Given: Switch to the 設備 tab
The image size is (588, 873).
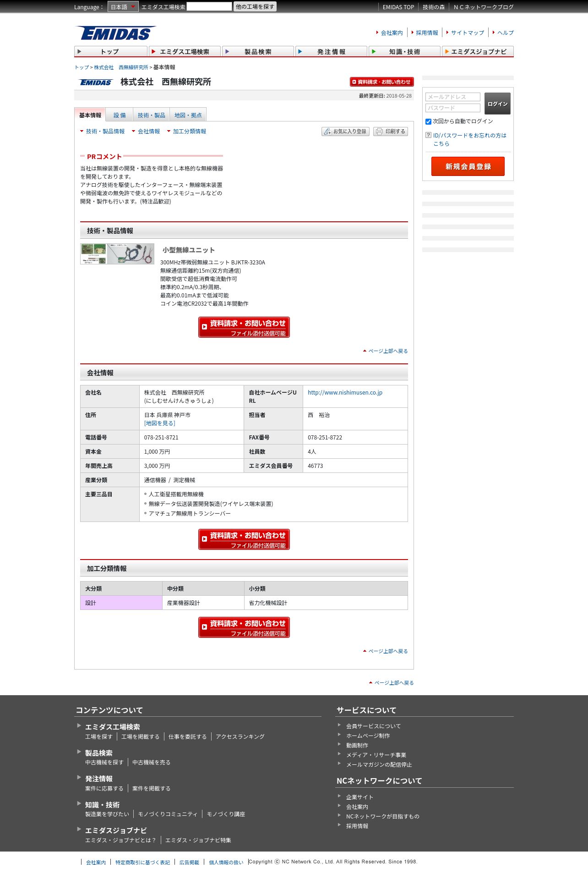Looking at the screenshot, I should [120, 115].
